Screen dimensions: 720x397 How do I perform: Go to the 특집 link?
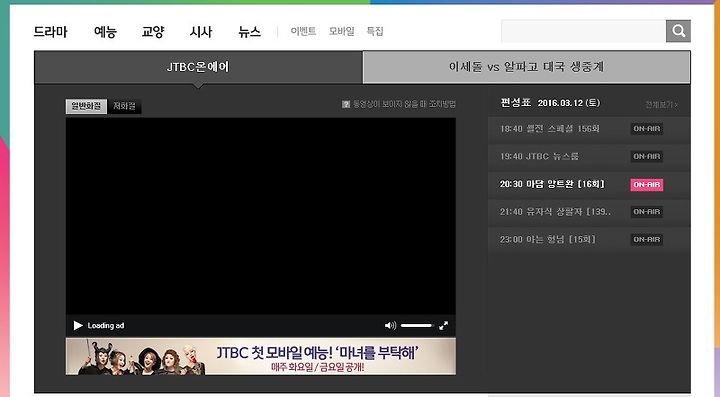(x=375, y=31)
